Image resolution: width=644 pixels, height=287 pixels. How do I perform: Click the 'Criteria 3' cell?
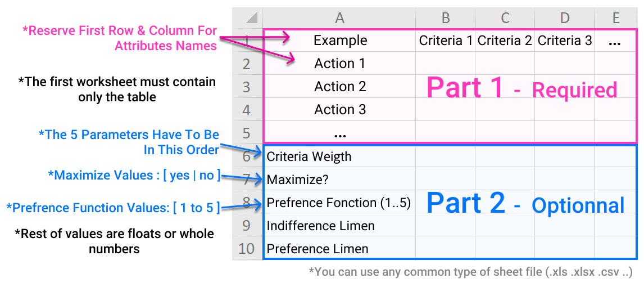(565, 41)
